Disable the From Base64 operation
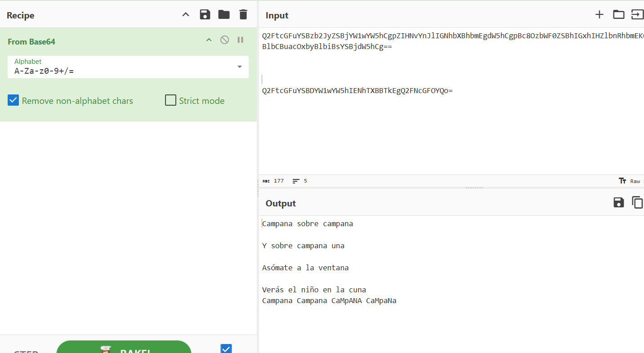Viewport: 644px width, 353px height. click(x=224, y=40)
